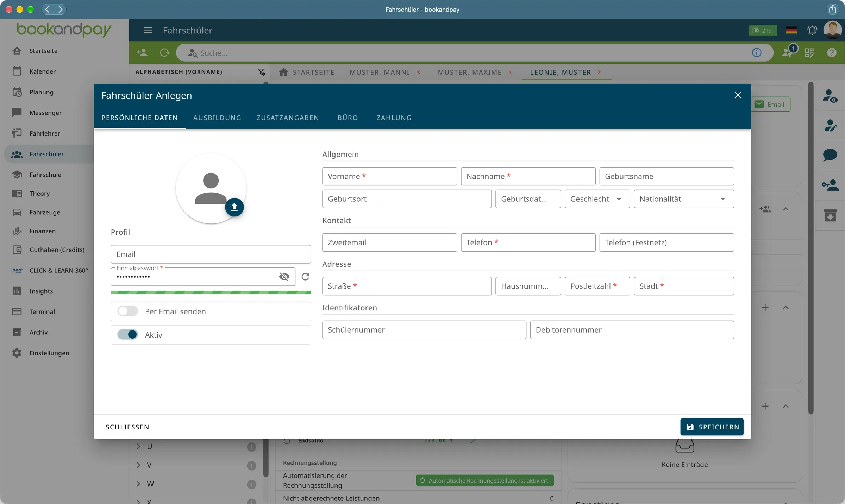Expand the V group in student list

click(138, 465)
